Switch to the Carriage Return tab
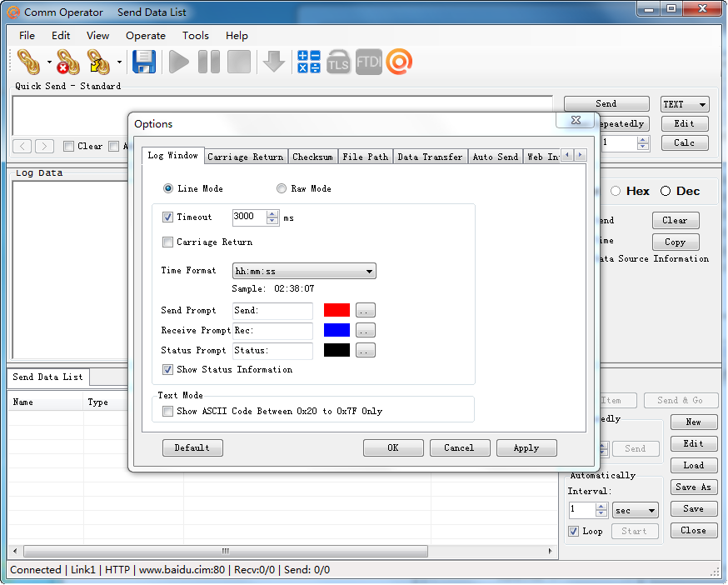Screen dimensions: 728x585 [x=245, y=157]
